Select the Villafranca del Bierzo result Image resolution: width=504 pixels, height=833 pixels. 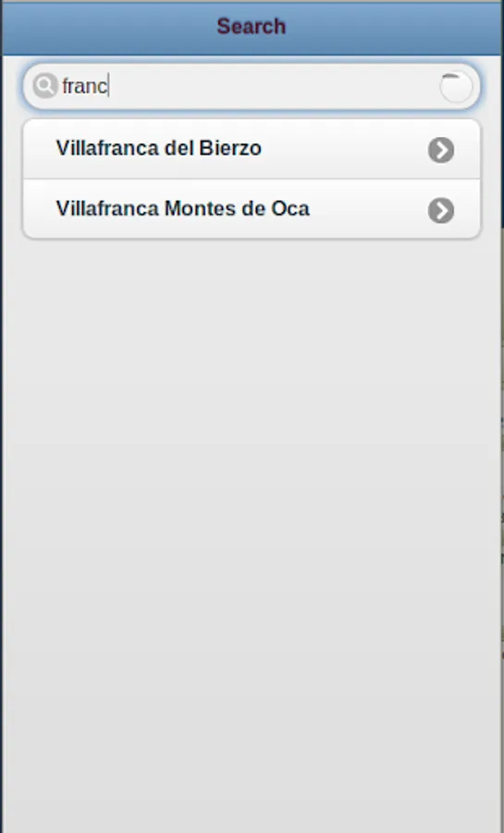(252, 149)
